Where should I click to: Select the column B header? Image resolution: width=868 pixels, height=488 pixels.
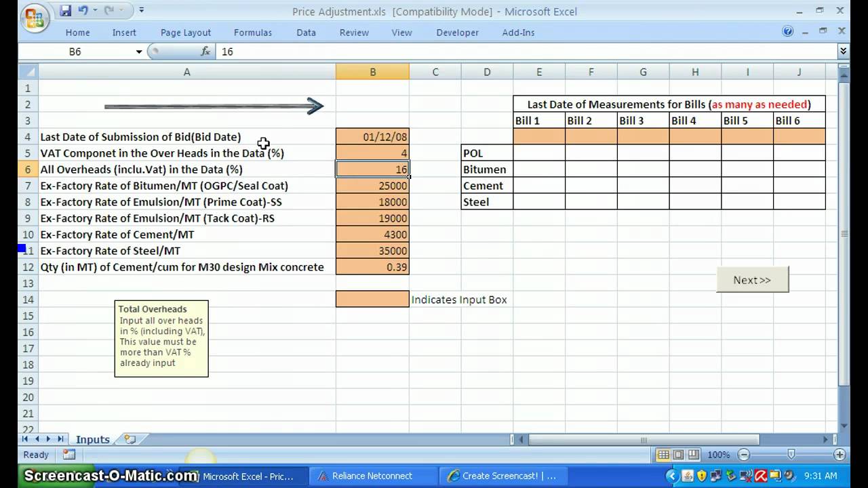tap(372, 72)
